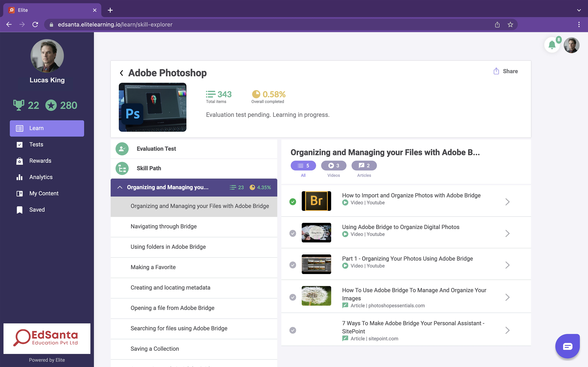The height and width of the screenshot is (367, 588).
Task: Open Part 1 Organizing Your Photos chevron
Action: 507,265
